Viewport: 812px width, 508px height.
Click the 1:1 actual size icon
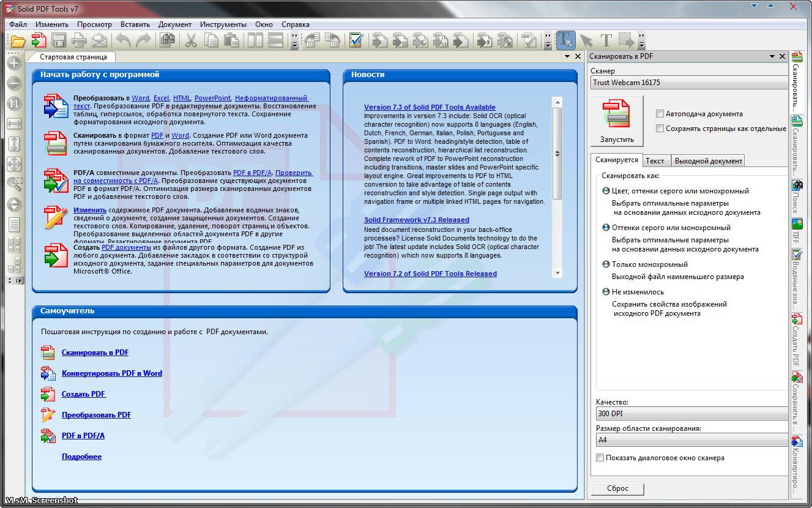14,103
